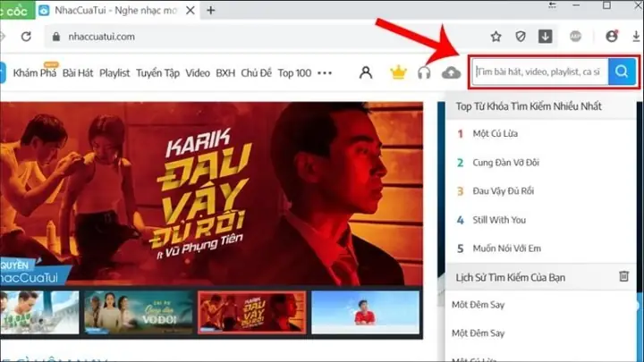Open the grey round extension icon
644x362 pixels.
[x=575, y=37]
